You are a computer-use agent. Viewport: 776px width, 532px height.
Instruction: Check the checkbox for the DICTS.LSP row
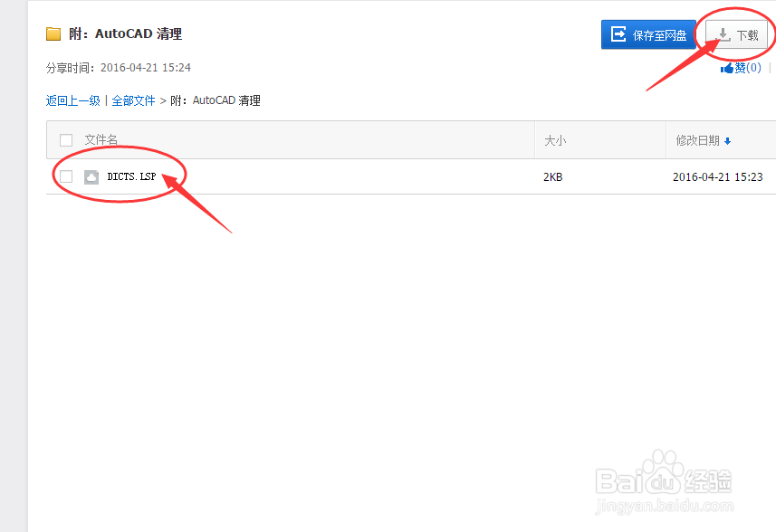tap(65, 176)
